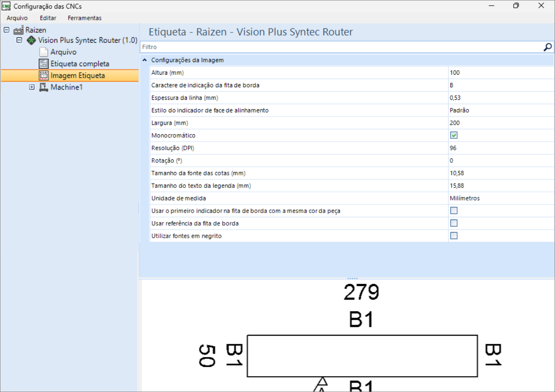
Task: Minimize the Configuração das CNCs window
Action: (x=491, y=6)
